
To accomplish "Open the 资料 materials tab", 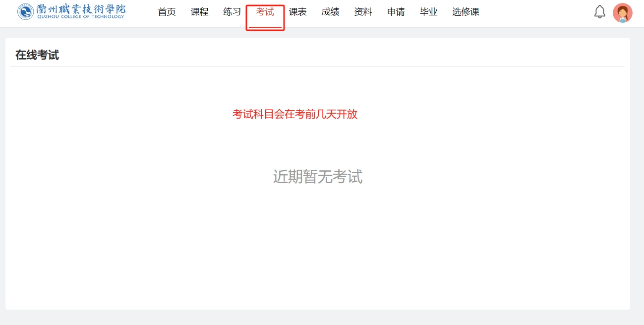I will click(363, 12).
